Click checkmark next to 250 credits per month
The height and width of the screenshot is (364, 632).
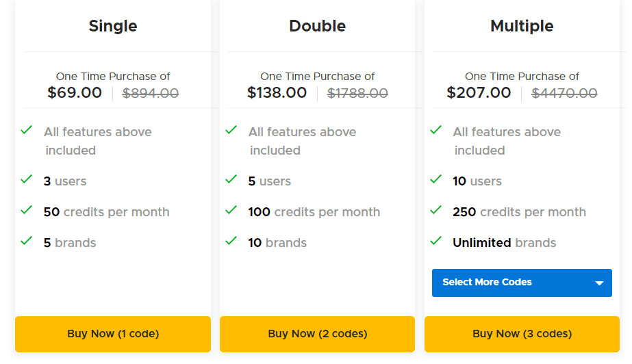435,210
